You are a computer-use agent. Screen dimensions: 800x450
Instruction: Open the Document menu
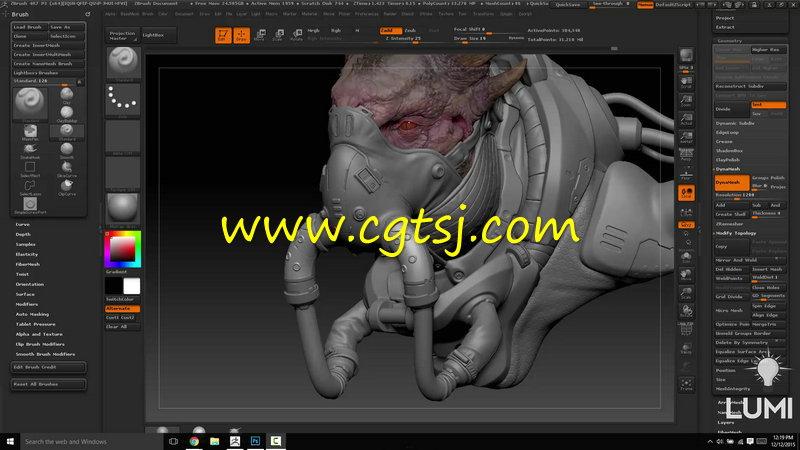184,14
